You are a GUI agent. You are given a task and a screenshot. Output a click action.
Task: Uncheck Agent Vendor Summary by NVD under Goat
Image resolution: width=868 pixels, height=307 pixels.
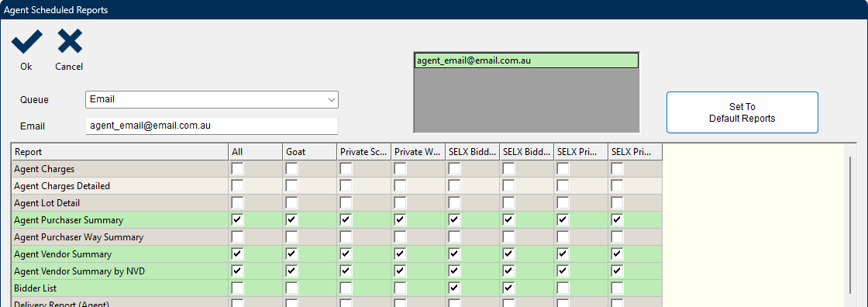(x=291, y=271)
